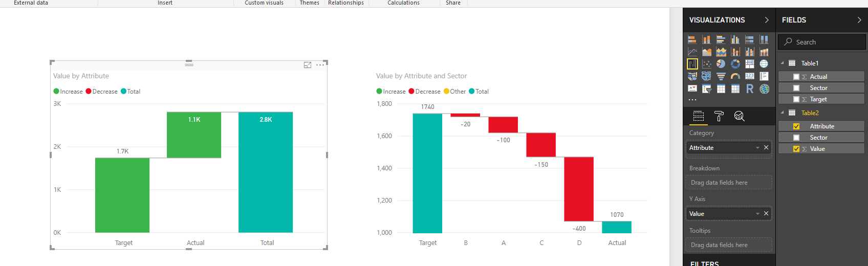Remove Value from Y Axis well

click(x=766, y=214)
